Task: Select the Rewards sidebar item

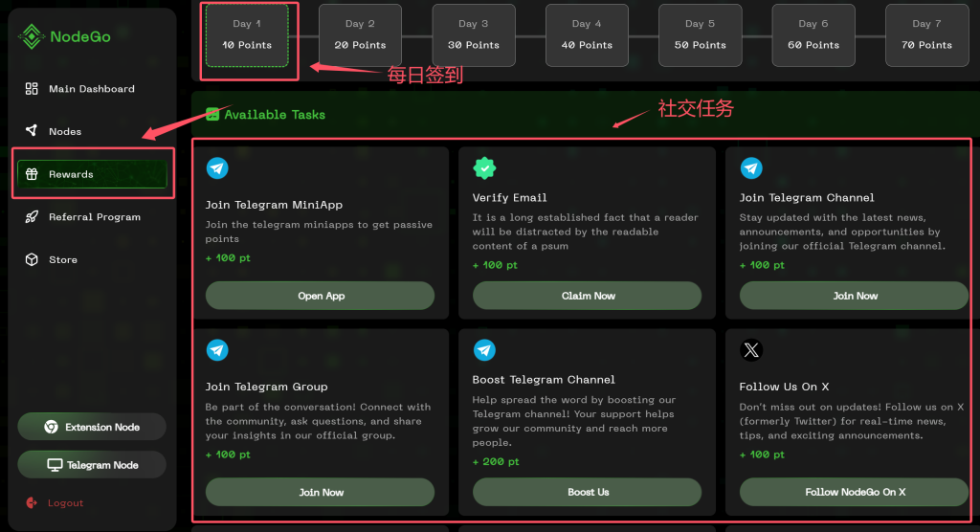Action: point(92,174)
